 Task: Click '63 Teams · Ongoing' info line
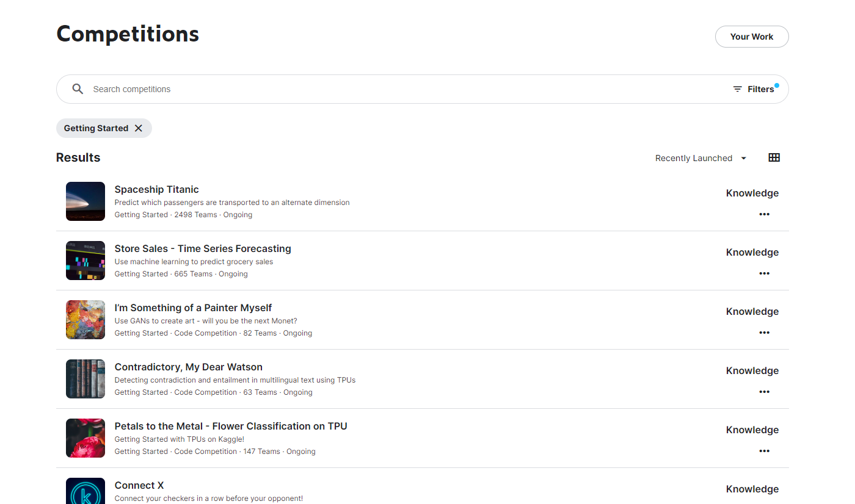(x=214, y=392)
